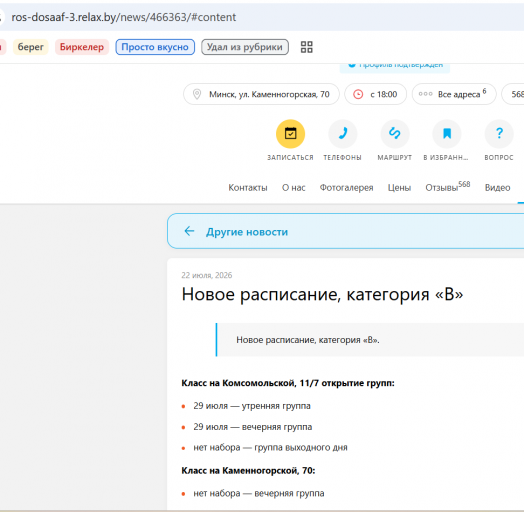Open the О нас tab
Image resolution: width=524 pixels, height=512 pixels.
pyautogui.click(x=293, y=188)
